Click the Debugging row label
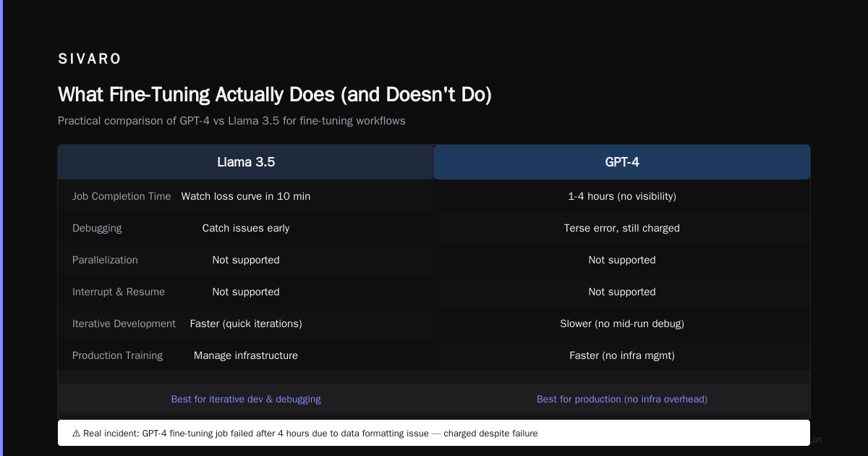868x456 pixels. 97,228
